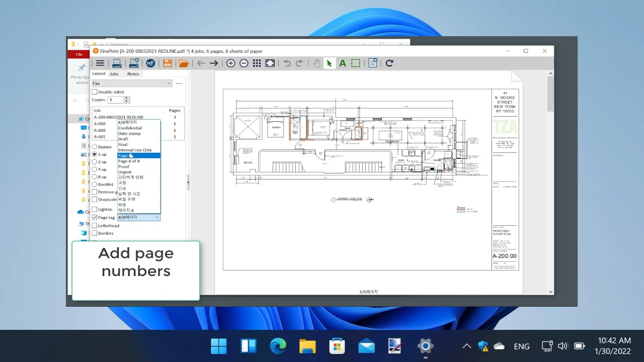Viewport: 644px width, 362px height.
Task: Open the Windows Start button
Action: click(218, 346)
